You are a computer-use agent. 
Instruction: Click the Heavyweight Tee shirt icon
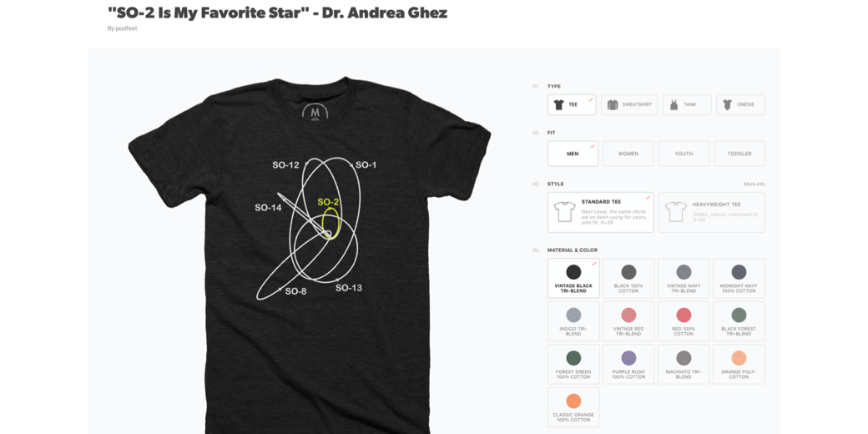pos(675,211)
